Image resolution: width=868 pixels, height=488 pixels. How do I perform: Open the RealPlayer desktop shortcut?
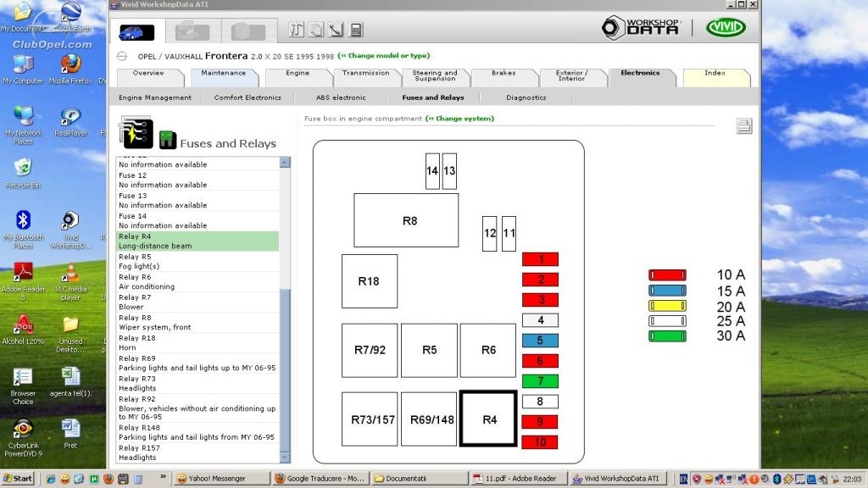(71, 122)
